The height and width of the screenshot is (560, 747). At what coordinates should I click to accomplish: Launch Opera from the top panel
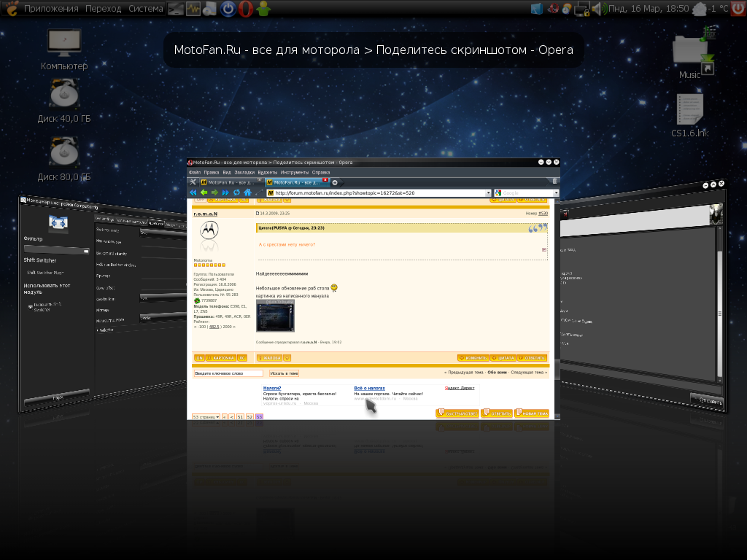[245, 9]
